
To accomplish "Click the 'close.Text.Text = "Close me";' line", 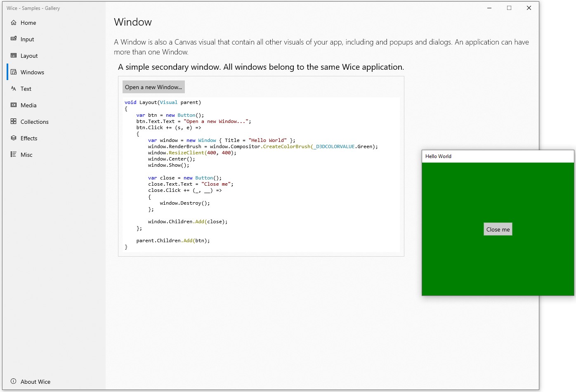I will pos(191,184).
